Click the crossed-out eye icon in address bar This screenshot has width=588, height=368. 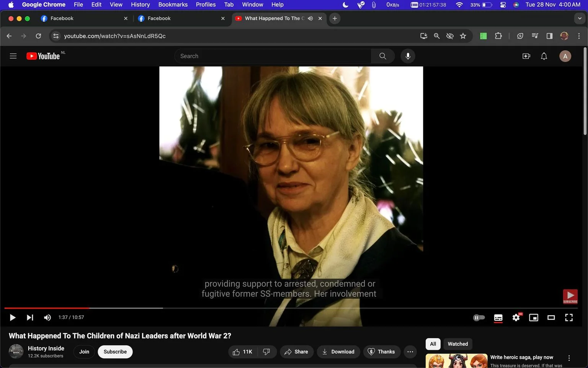450,36
